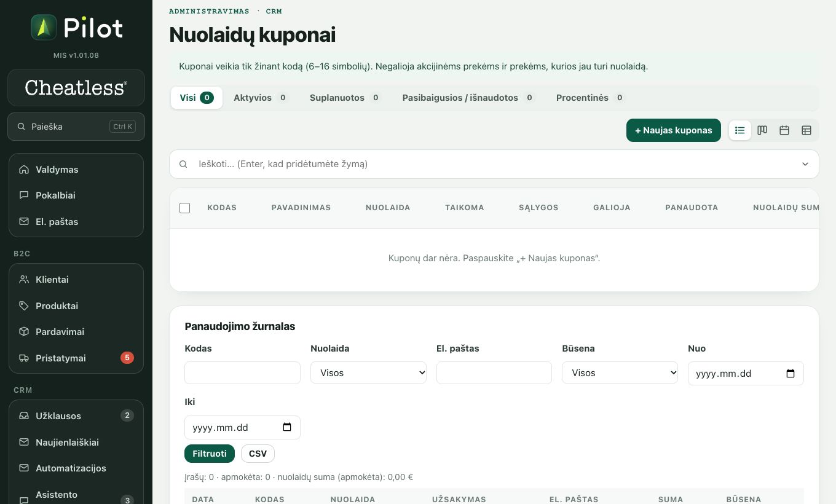836x504 pixels.
Task: Select the Visi tab
Action: tap(197, 98)
